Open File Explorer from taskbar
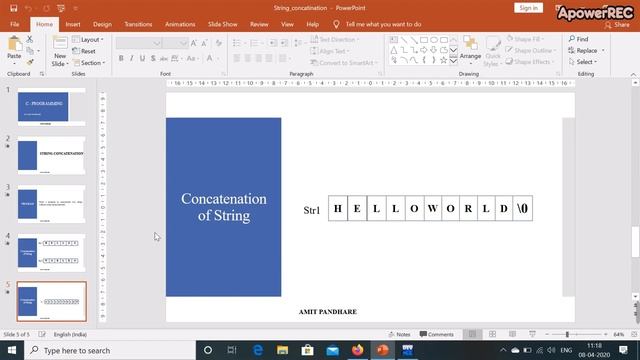Viewport: 640px width, 360px height. (x=282, y=350)
